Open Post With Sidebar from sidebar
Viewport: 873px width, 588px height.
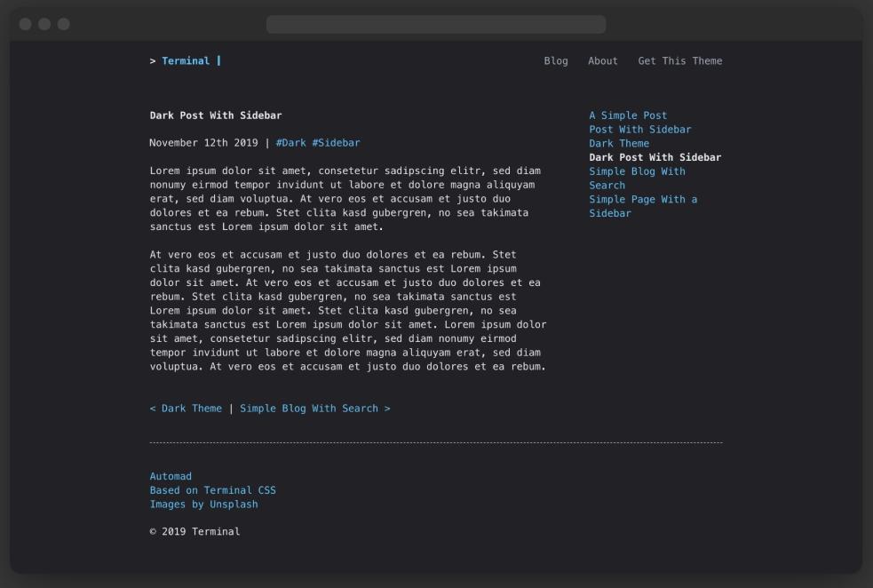click(x=639, y=129)
